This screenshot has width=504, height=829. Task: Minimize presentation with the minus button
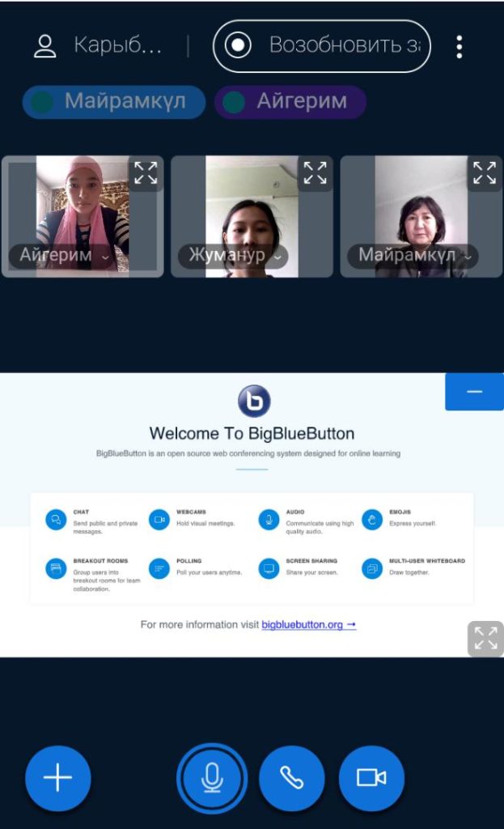(x=474, y=392)
